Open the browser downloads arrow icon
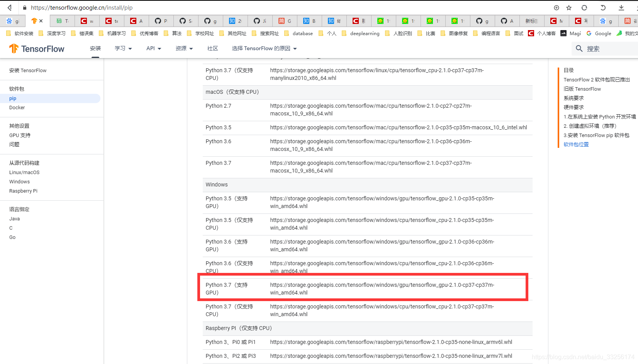The height and width of the screenshot is (364, 638). click(621, 8)
